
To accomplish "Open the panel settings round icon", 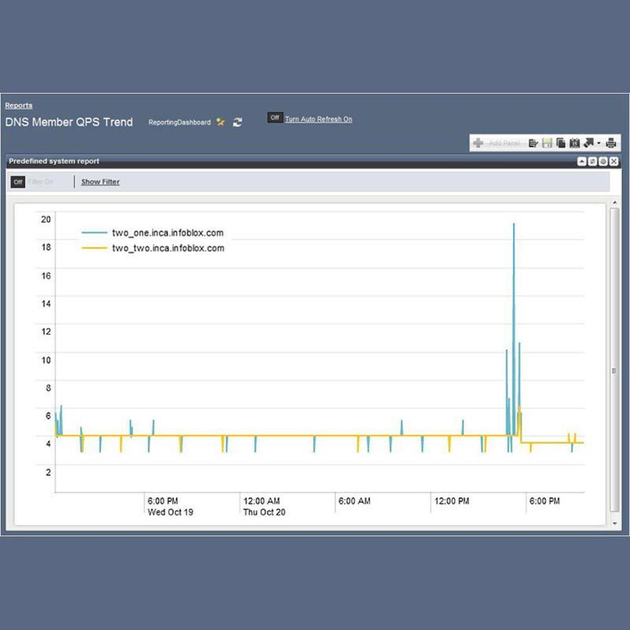I will coord(603,162).
